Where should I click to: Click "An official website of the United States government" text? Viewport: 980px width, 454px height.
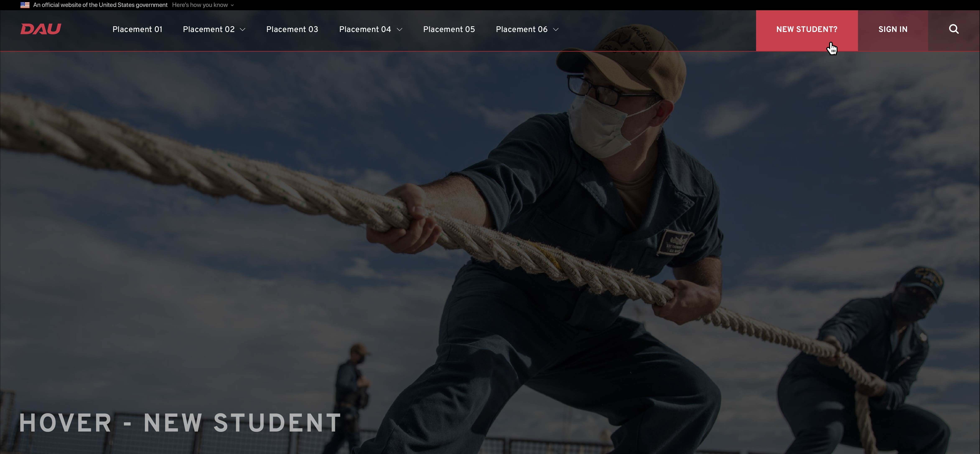[101, 5]
